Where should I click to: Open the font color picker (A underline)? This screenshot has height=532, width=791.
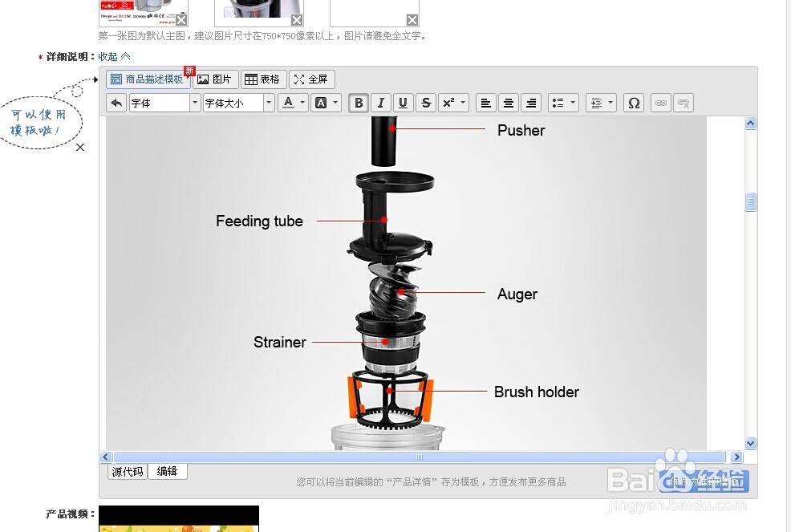[x=293, y=103]
